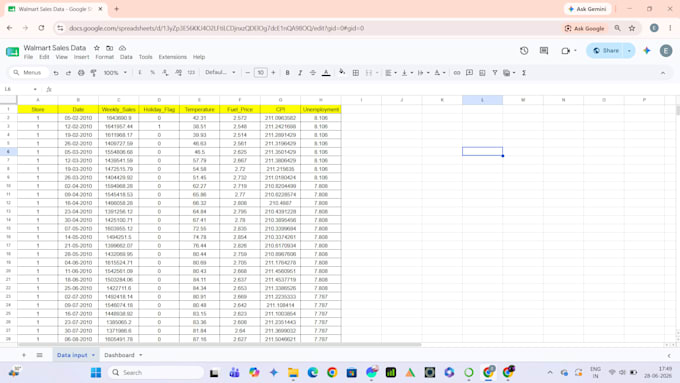Open the zoom 100% dropdown
This screenshot has height=383, width=680.
(x=115, y=73)
